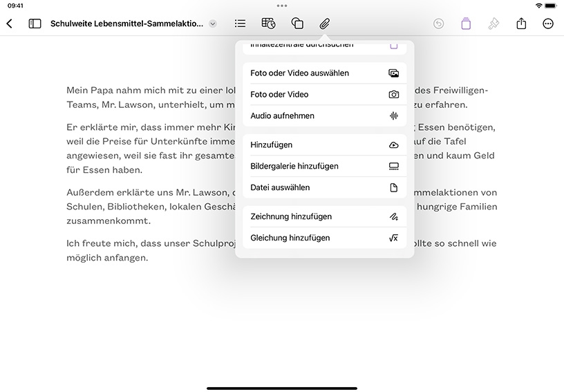
Task: Open the purple jar container icon
Action: [x=466, y=24]
